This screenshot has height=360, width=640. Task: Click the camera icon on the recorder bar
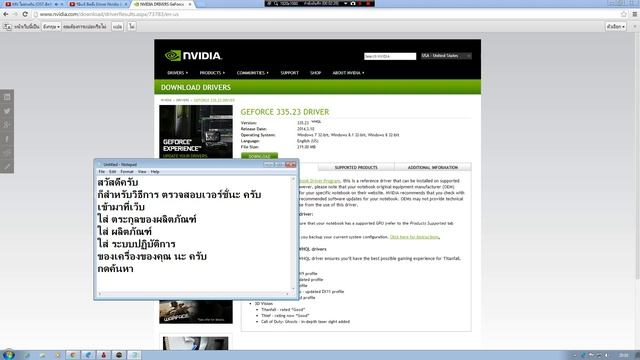(353, 3)
